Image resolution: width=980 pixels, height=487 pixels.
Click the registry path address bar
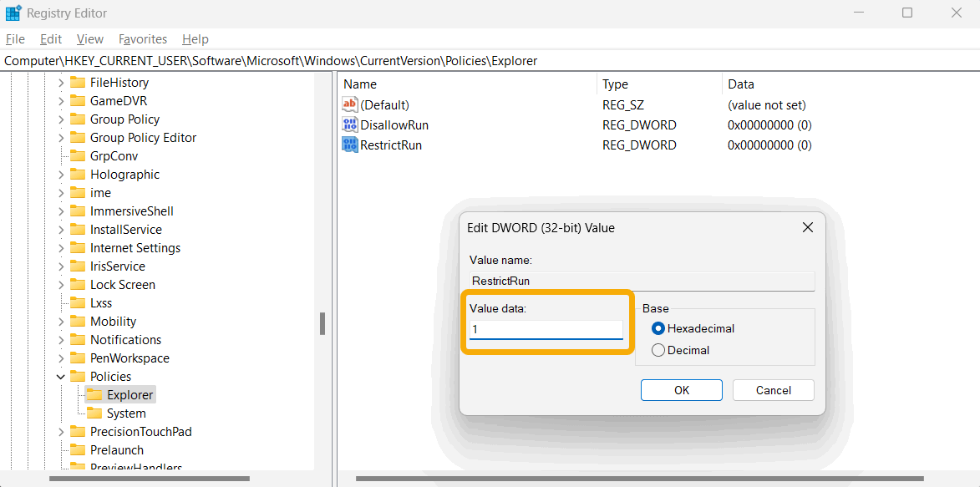(490, 61)
